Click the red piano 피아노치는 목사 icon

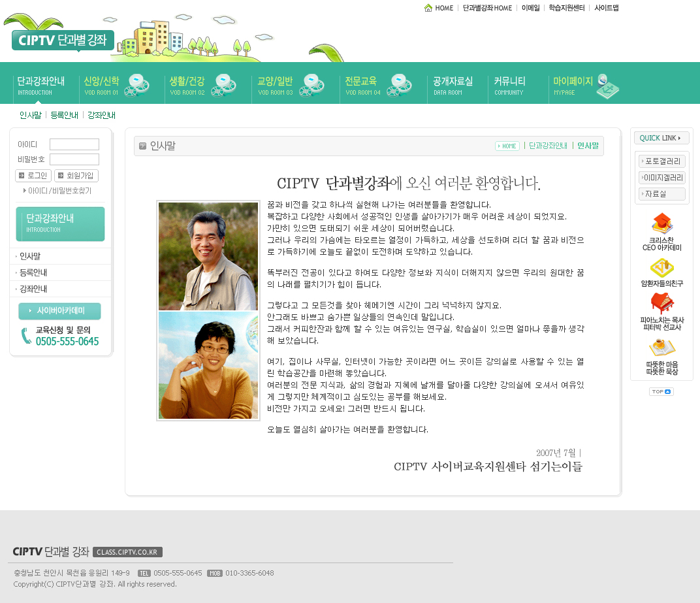click(661, 303)
